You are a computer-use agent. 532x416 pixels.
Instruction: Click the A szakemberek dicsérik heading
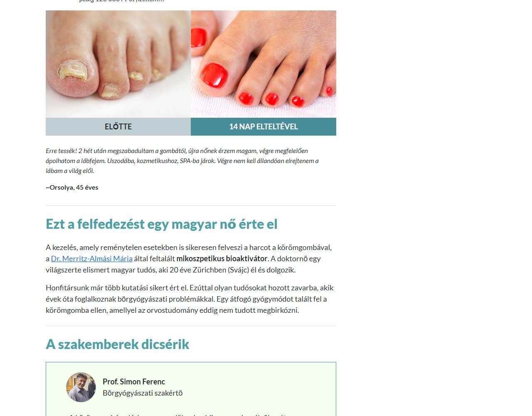(117, 344)
